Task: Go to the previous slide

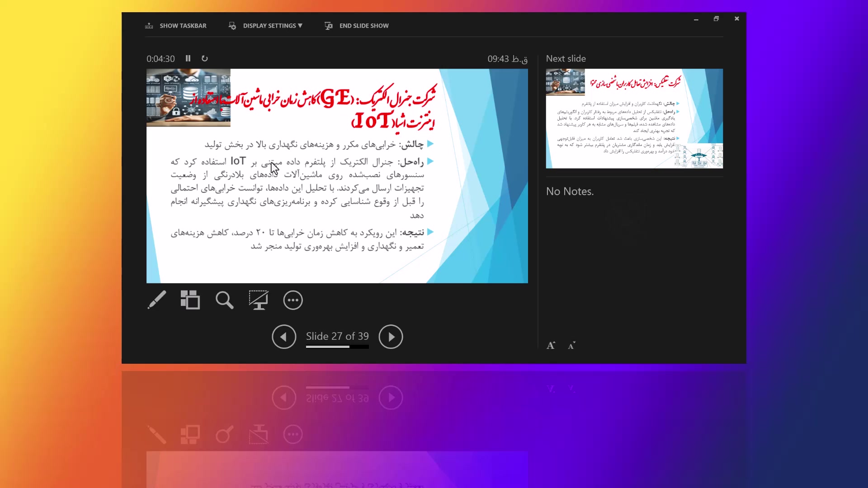Action: (x=284, y=337)
